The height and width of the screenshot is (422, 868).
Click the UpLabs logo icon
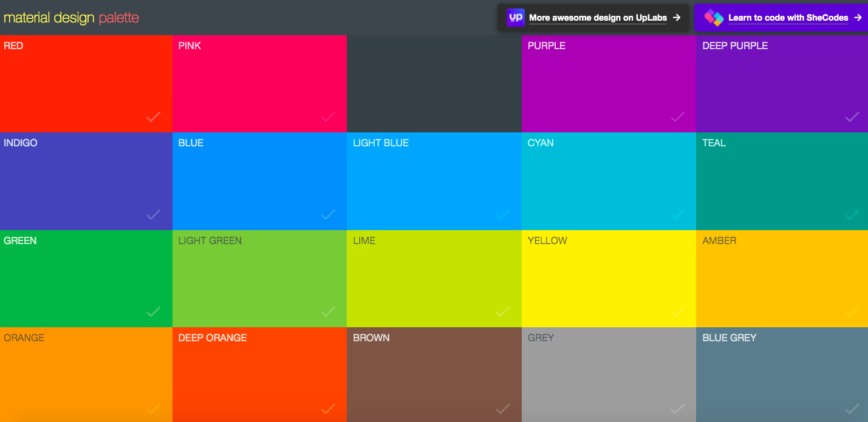point(516,18)
